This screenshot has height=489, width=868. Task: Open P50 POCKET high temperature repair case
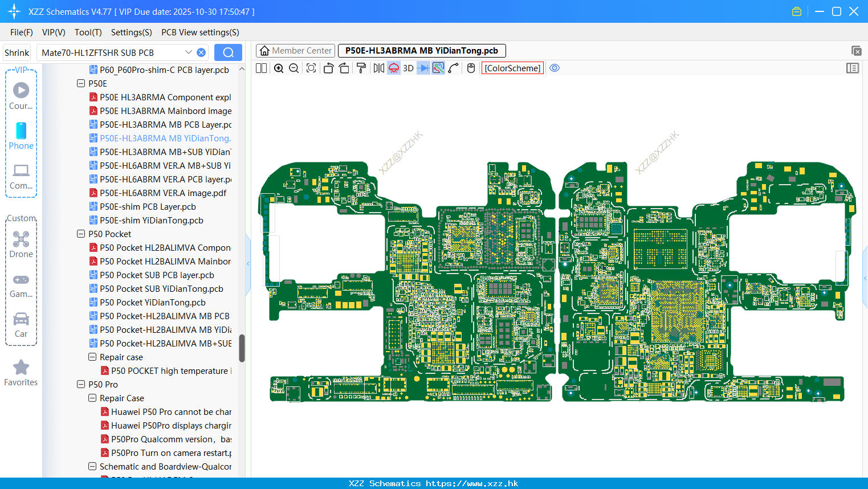166,370
